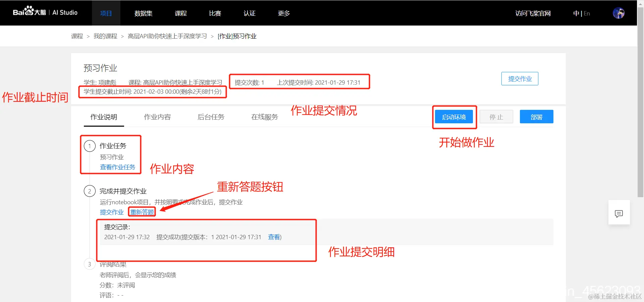Click the Baidu AI Studio logo

(45, 12)
